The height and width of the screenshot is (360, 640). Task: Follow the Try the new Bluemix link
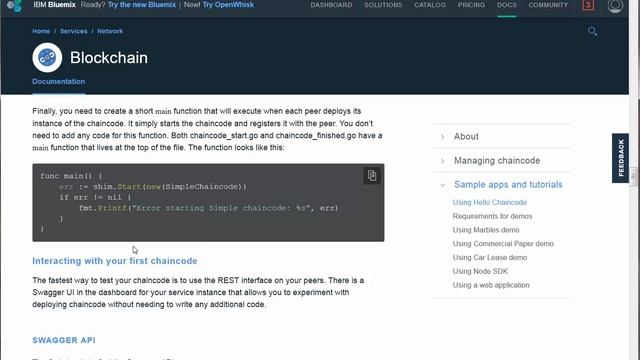142,5
